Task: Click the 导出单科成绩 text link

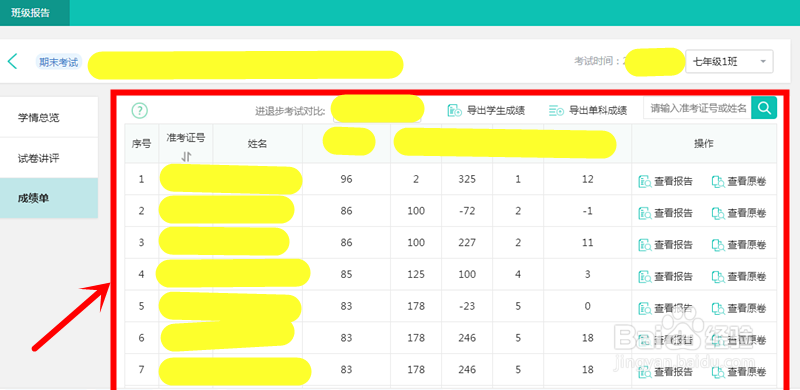Action: [598, 110]
